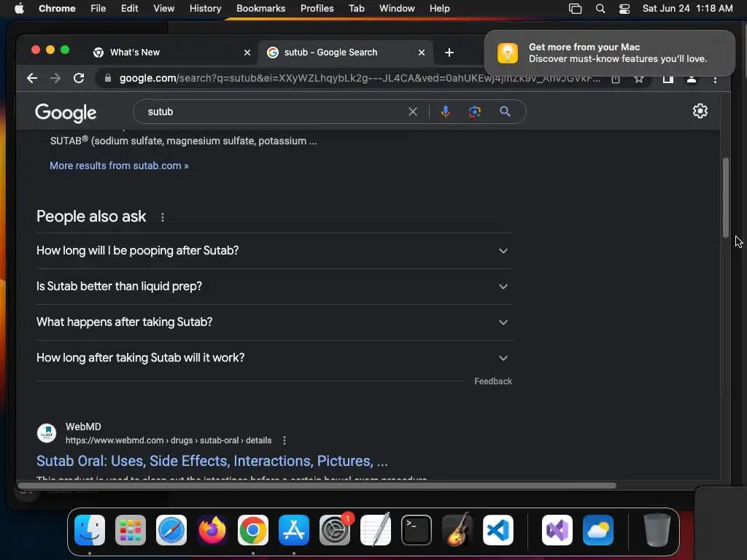Open the Chrome profile avatar

[692, 79]
